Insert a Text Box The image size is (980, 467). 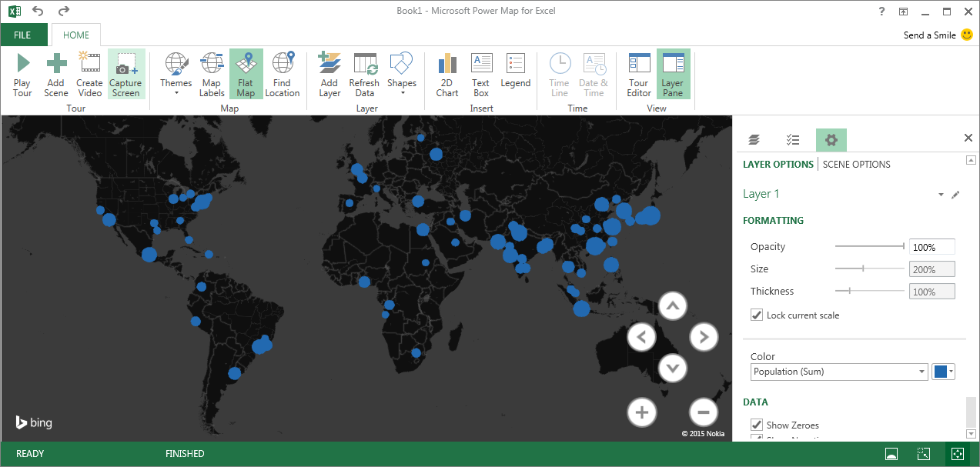point(481,75)
